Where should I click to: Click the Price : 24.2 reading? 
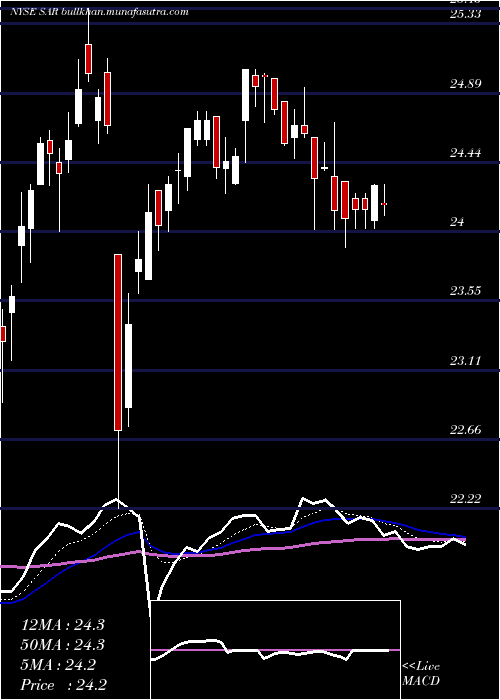[x=64, y=684]
